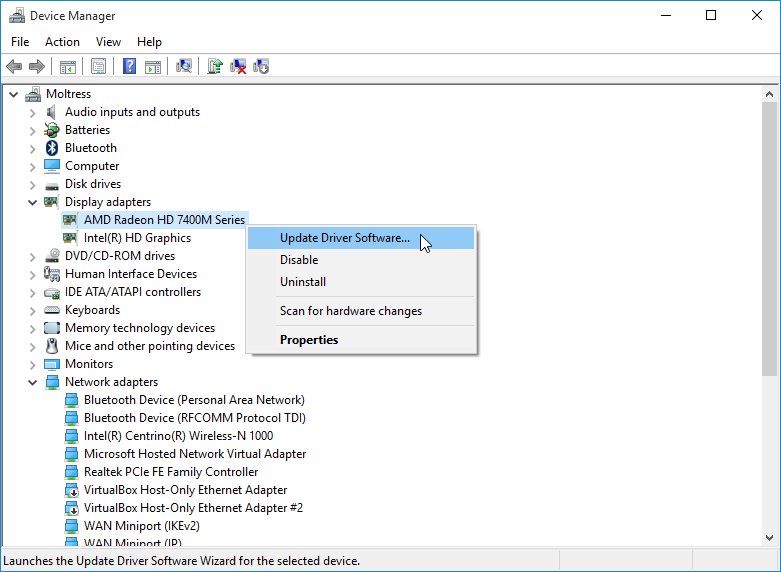The width and height of the screenshot is (781, 572).
Task: Choose Properties in the context menu
Action: (361, 340)
